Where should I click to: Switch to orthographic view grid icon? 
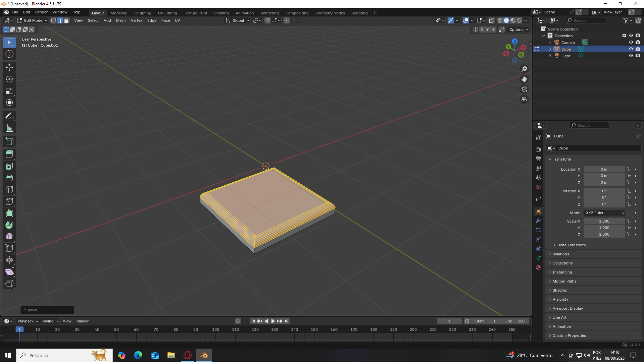click(x=524, y=99)
